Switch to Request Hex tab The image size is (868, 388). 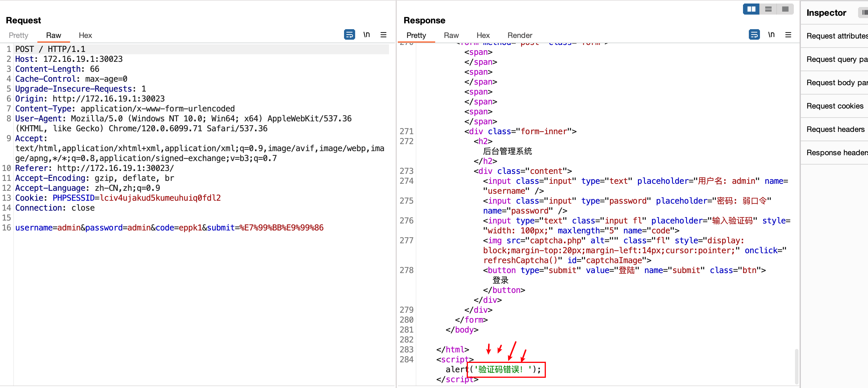(85, 35)
